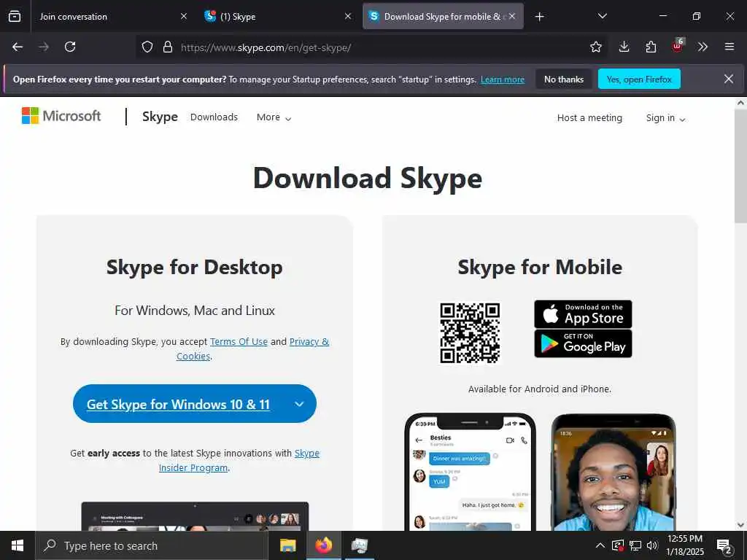
Task: Open network status tray icon
Action: (x=635, y=545)
